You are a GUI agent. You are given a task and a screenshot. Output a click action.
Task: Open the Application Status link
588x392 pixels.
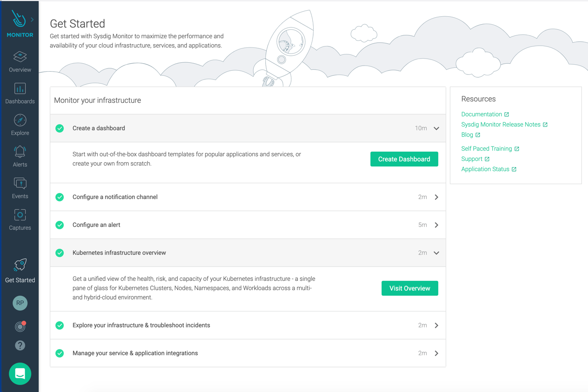(x=485, y=169)
